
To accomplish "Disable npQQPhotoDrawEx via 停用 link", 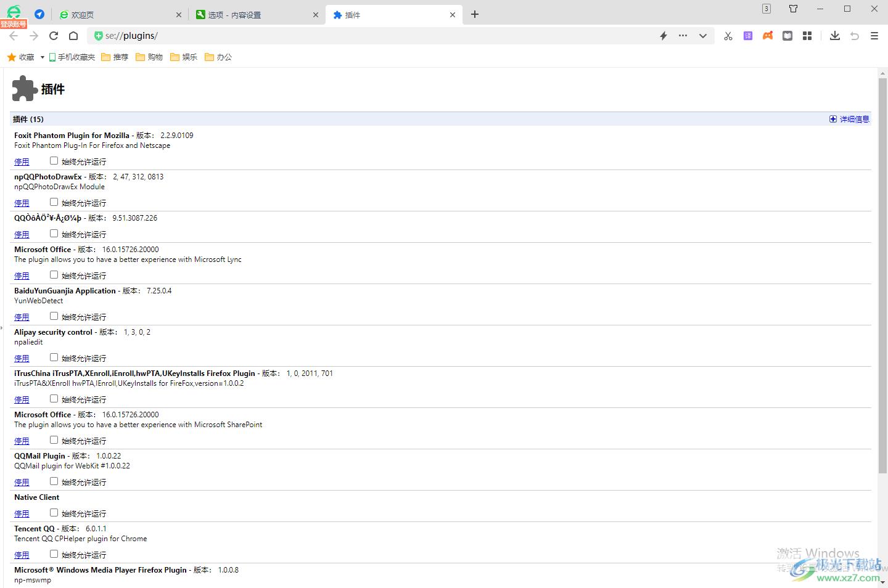I will pyautogui.click(x=22, y=203).
